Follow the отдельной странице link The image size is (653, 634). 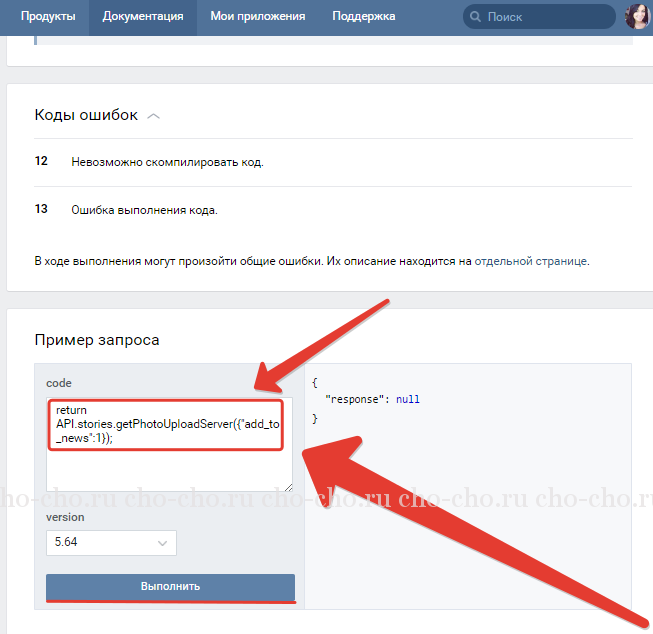point(531,261)
